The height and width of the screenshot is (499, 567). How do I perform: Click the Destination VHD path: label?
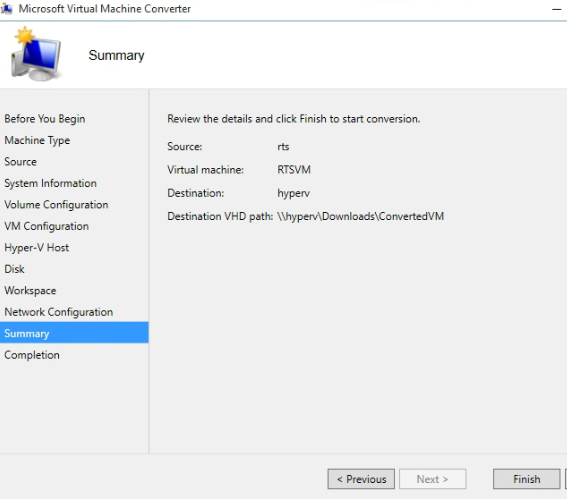click(x=220, y=216)
